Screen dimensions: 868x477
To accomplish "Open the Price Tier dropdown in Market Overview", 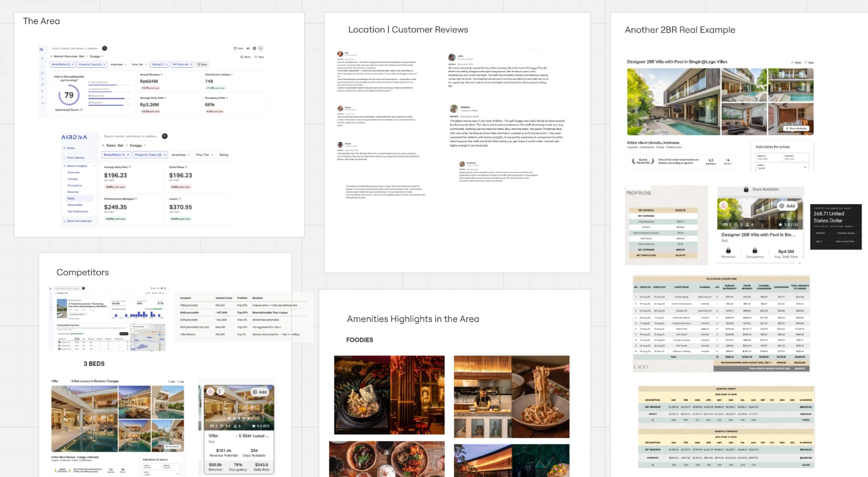I will tap(139, 65).
